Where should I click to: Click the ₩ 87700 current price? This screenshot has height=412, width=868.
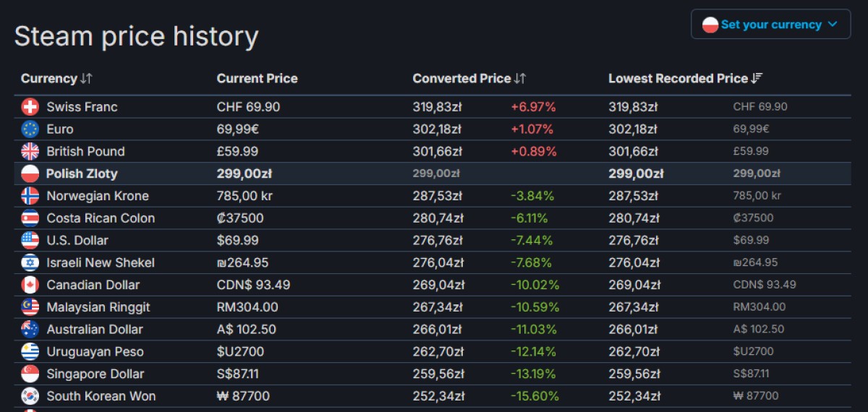244,396
